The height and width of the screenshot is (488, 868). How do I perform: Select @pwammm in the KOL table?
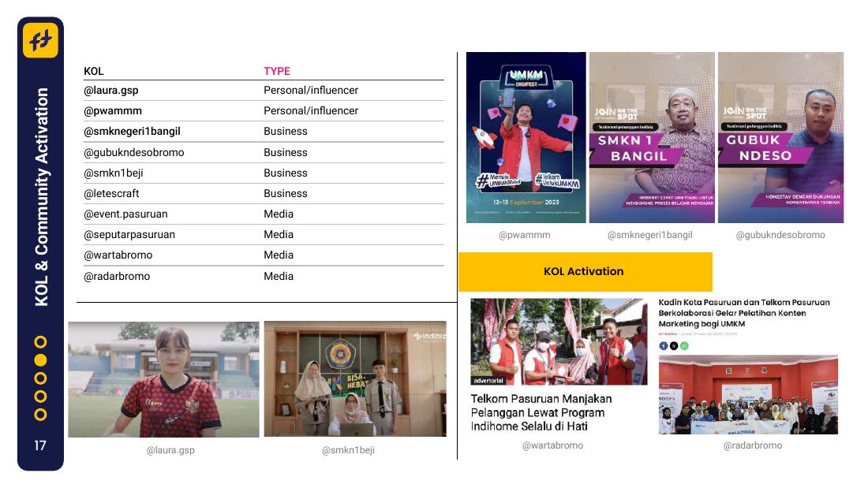pos(112,110)
